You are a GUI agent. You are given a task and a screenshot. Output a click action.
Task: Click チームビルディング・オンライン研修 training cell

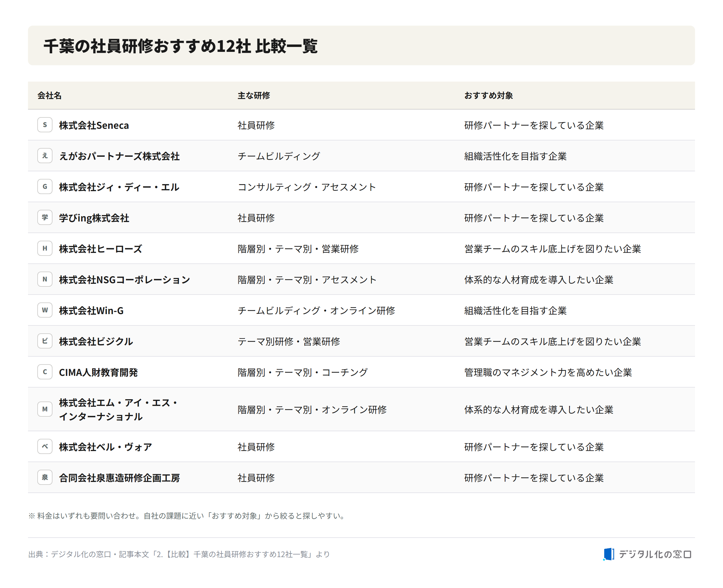[316, 311]
